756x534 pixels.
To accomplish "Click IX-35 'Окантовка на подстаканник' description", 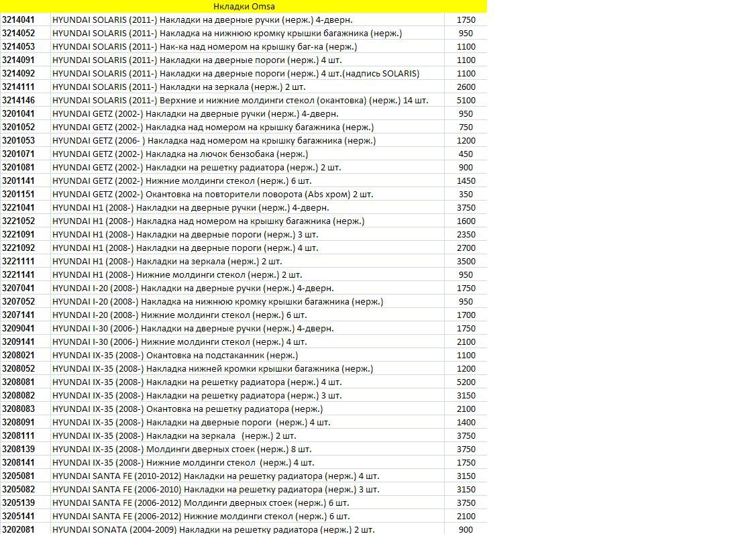I will [175, 356].
